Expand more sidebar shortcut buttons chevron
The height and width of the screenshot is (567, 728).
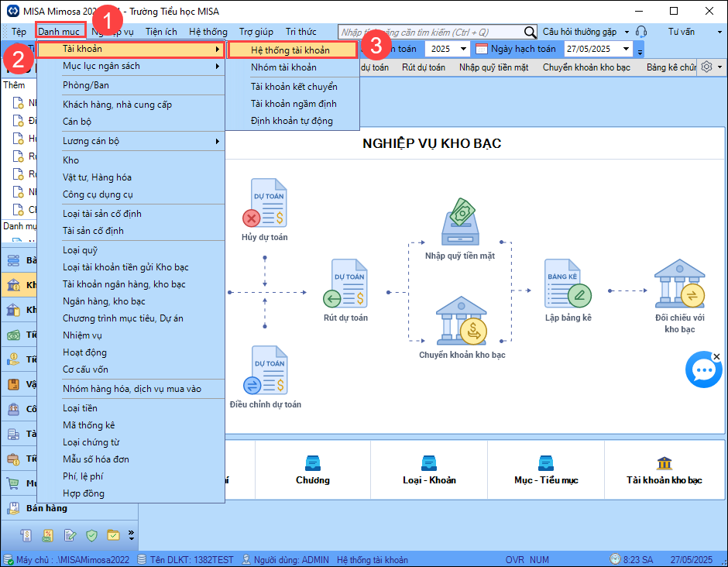point(132,535)
